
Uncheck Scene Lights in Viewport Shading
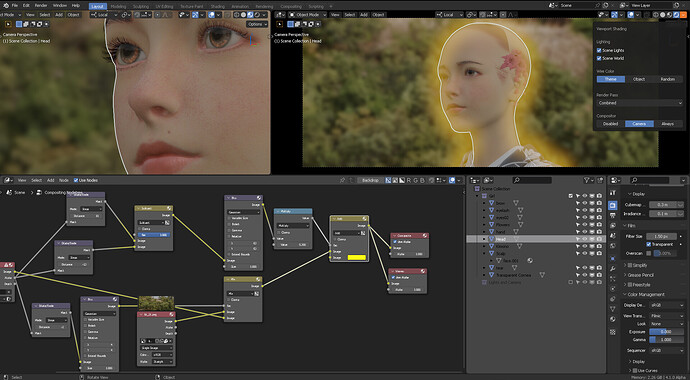click(x=599, y=50)
